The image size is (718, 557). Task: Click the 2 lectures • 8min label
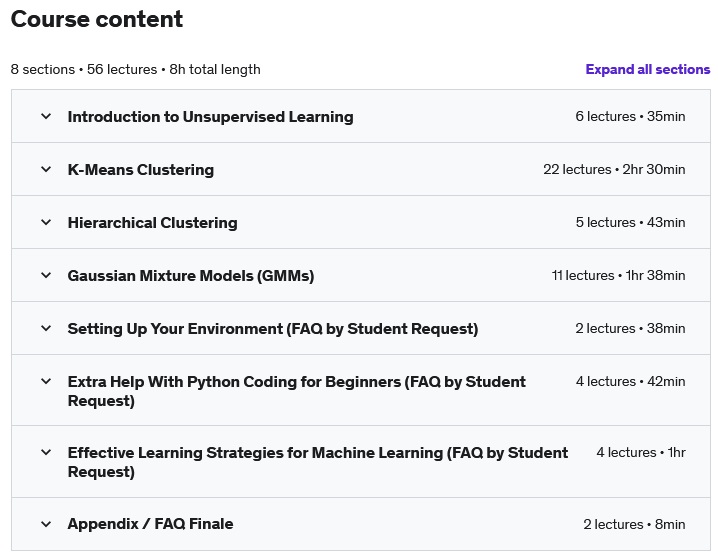click(x=634, y=524)
